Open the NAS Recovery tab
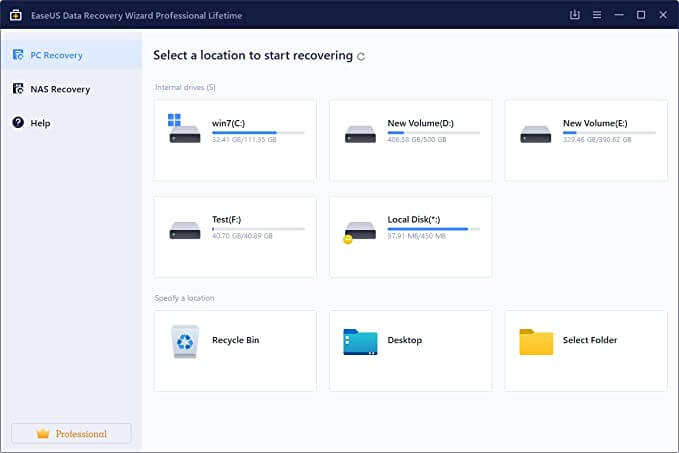 [71, 89]
